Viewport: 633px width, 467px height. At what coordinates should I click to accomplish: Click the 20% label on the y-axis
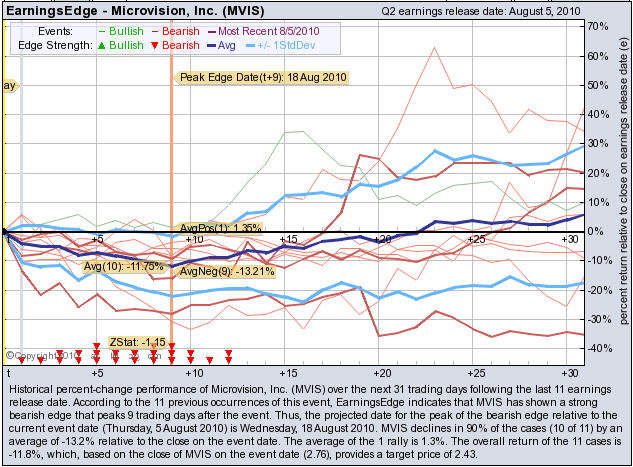point(598,173)
